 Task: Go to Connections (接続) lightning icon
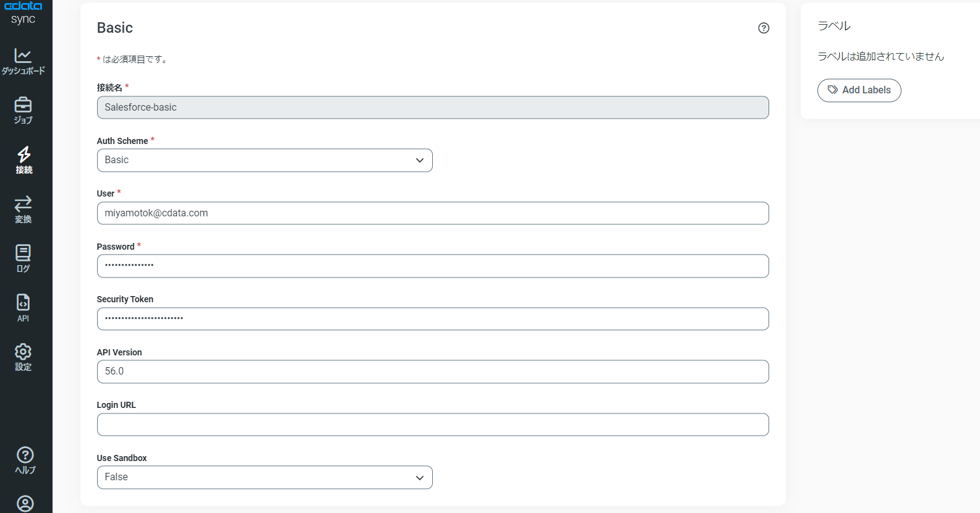coord(23,159)
